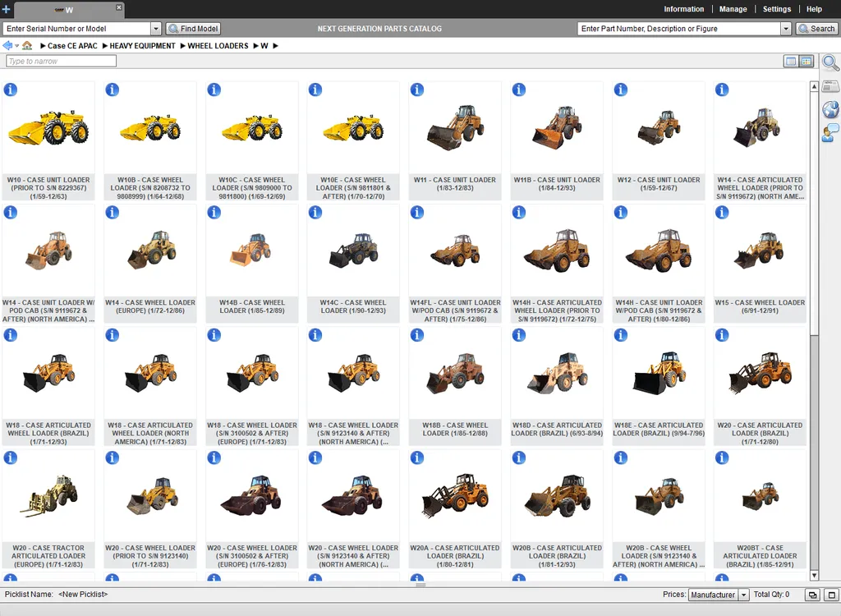
Task: Open the W20 Case Tractor Articulated Loader thumbnail
Action: (x=48, y=496)
